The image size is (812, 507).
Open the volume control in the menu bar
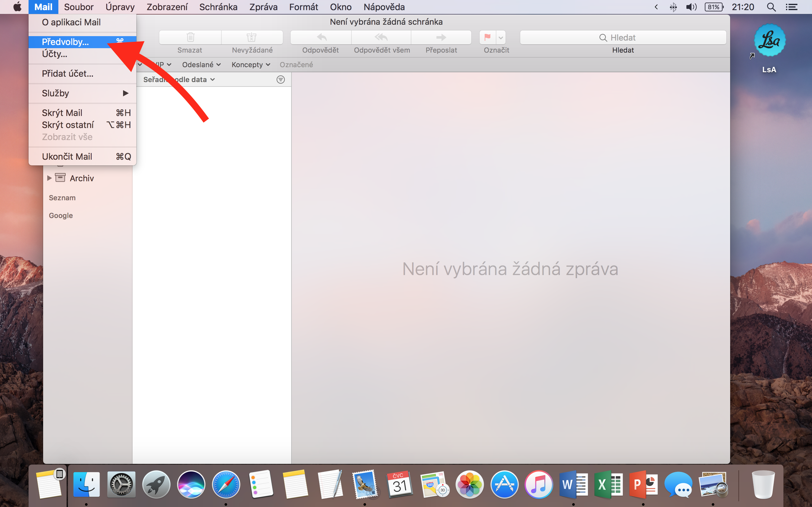(x=691, y=7)
